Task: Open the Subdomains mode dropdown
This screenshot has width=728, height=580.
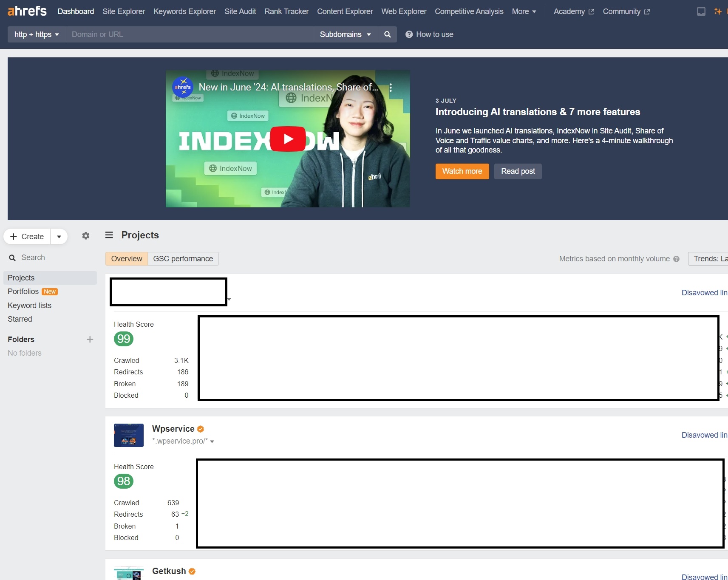Action: (346, 34)
